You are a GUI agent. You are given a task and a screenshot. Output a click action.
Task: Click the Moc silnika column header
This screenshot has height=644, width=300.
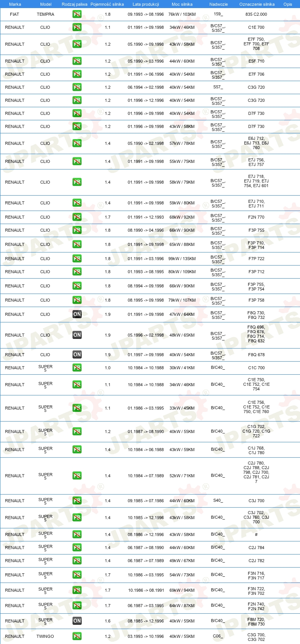click(x=182, y=4)
